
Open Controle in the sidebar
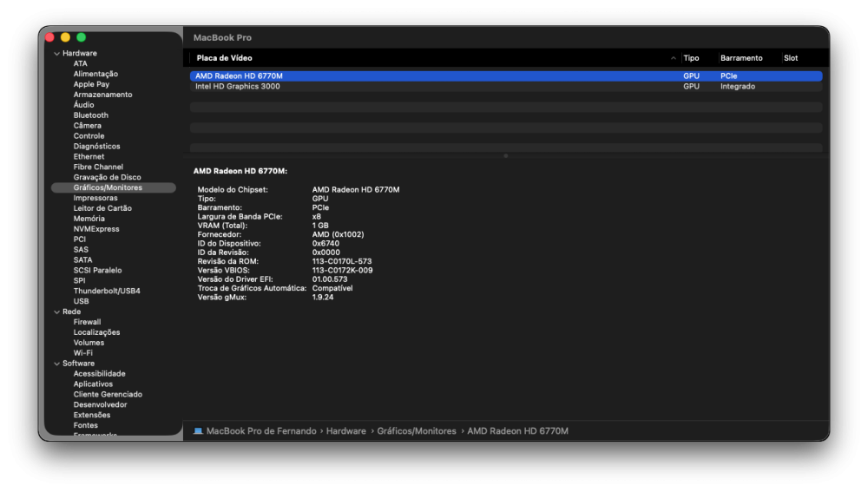coord(89,136)
